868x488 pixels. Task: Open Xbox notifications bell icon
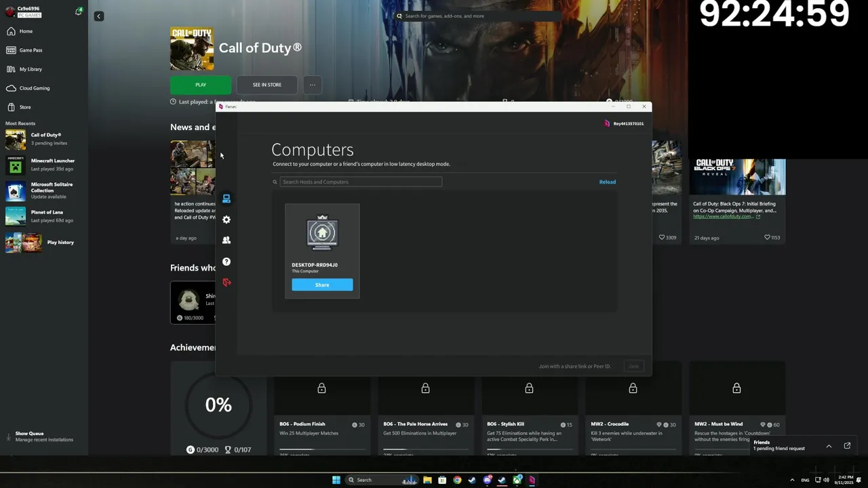pos(79,12)
